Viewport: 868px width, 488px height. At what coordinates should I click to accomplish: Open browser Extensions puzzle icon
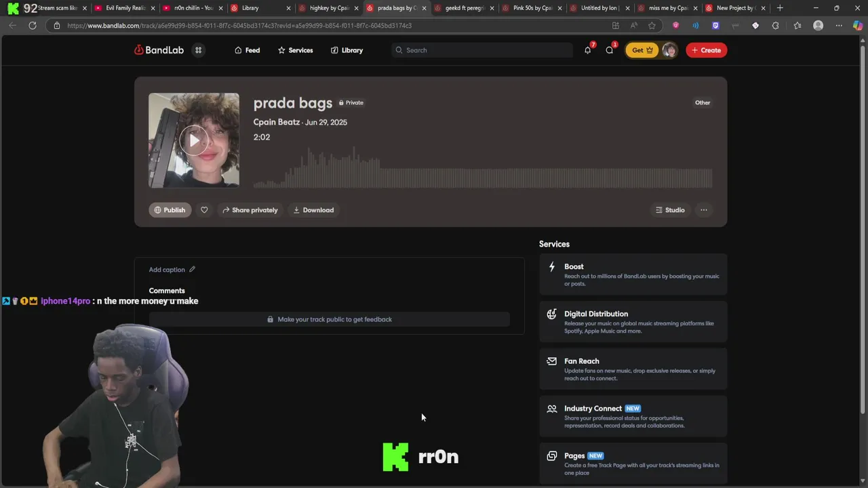coord(775,25)
